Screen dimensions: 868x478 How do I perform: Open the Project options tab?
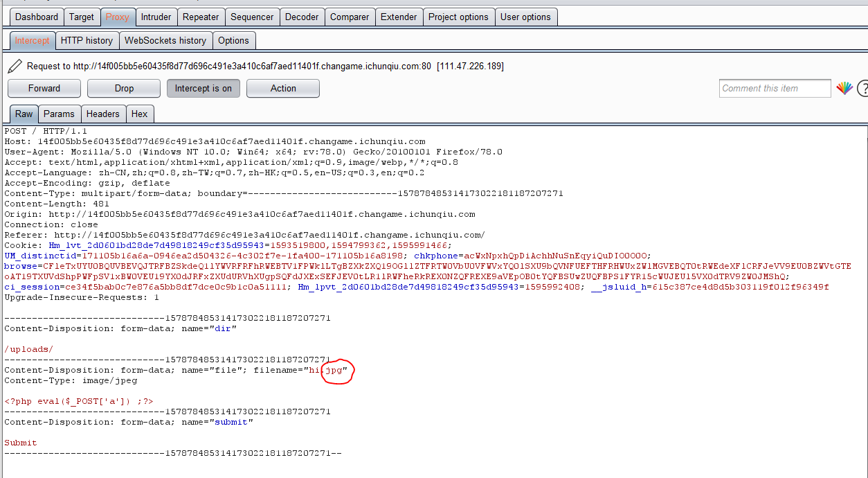coord(458,17)
